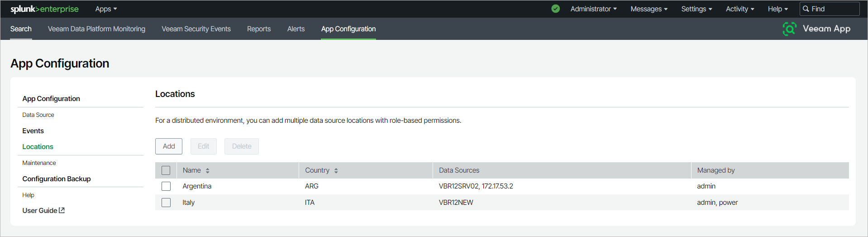The image size is (868, 237).
Task: Click the Splunk Enterprise logo
Action: point(44,9)
